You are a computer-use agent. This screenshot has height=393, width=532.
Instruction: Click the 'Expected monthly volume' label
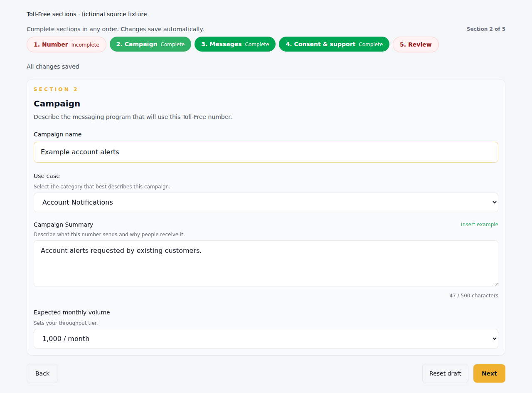(72, 312)
